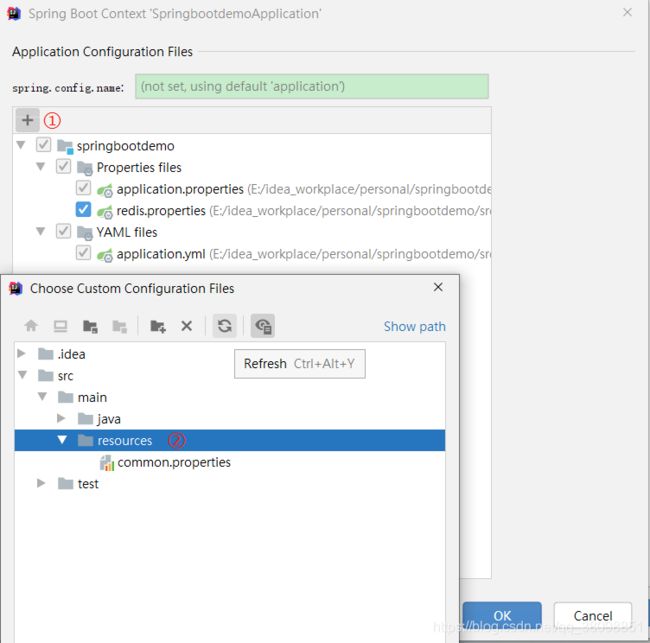650x643 pixels.
Task: Click the test folder icon
Action: pyautogui.click(x=65, y=483)
